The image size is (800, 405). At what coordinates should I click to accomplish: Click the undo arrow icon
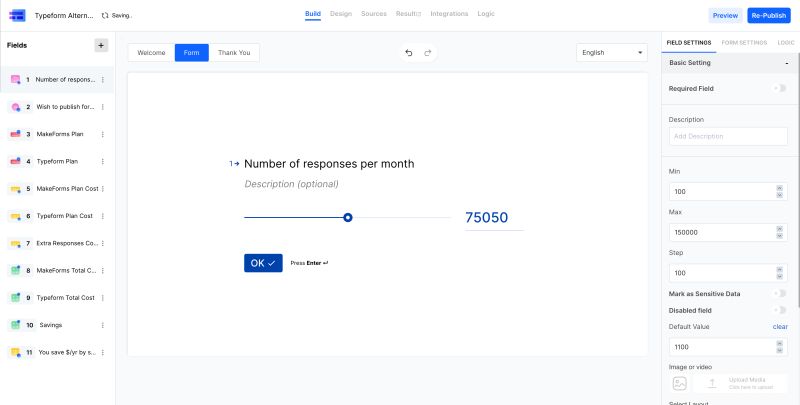tap(409, 53)
